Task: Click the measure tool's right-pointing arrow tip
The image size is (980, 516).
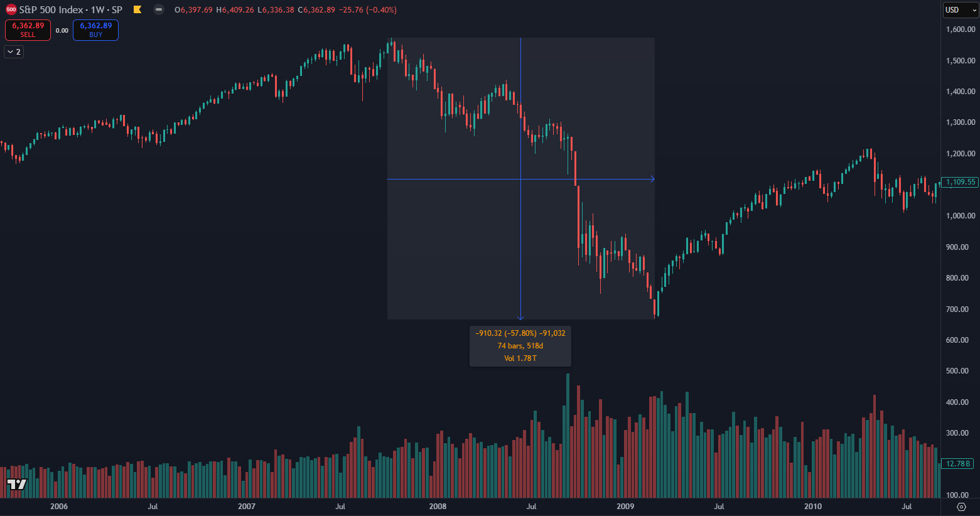Action: [x=652, y=180]
